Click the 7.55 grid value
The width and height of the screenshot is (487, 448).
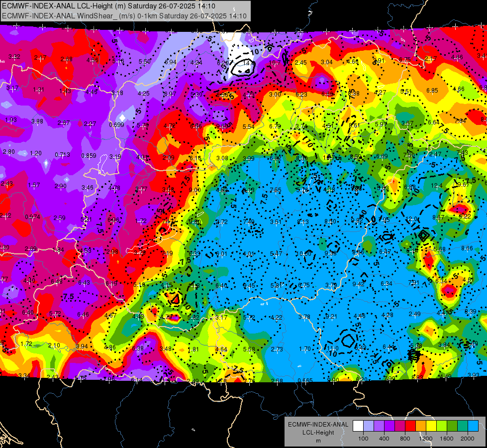[276, 190]
